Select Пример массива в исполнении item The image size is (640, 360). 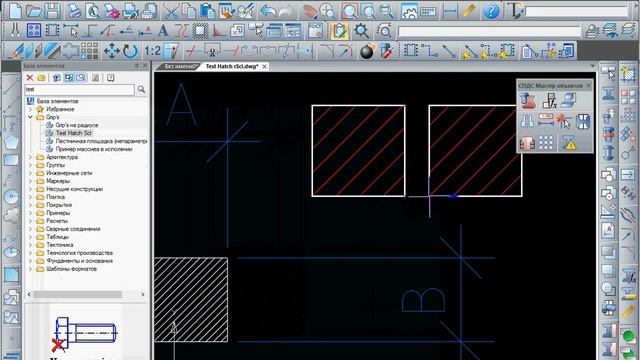[x=94, y=149]
